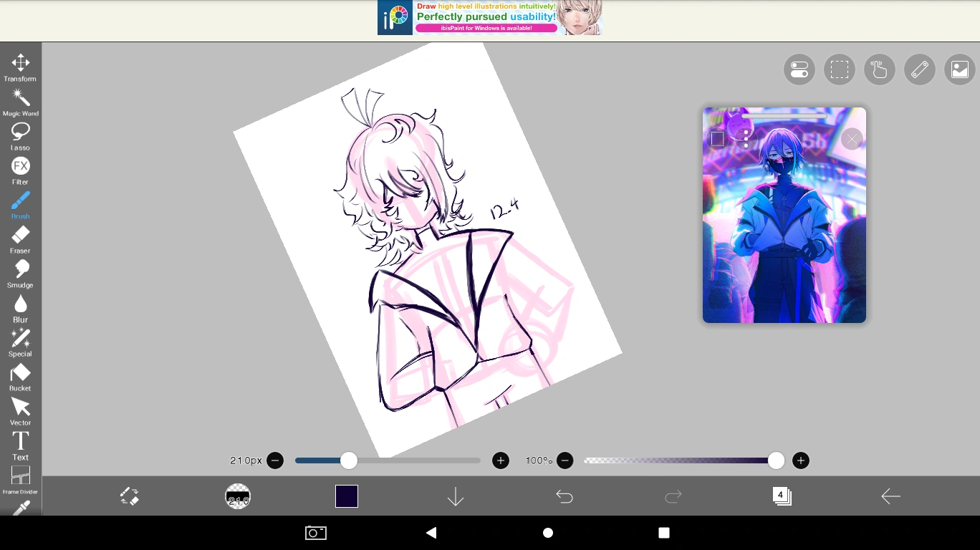Increase brush size with the plus stepper
Viewport: 980px width, 550px height.
[500, 460]
